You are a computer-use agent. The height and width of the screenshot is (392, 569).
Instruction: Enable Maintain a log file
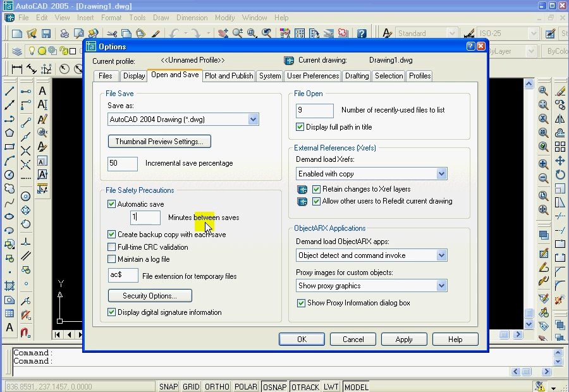pyautogui.click(x=111, y=259)
